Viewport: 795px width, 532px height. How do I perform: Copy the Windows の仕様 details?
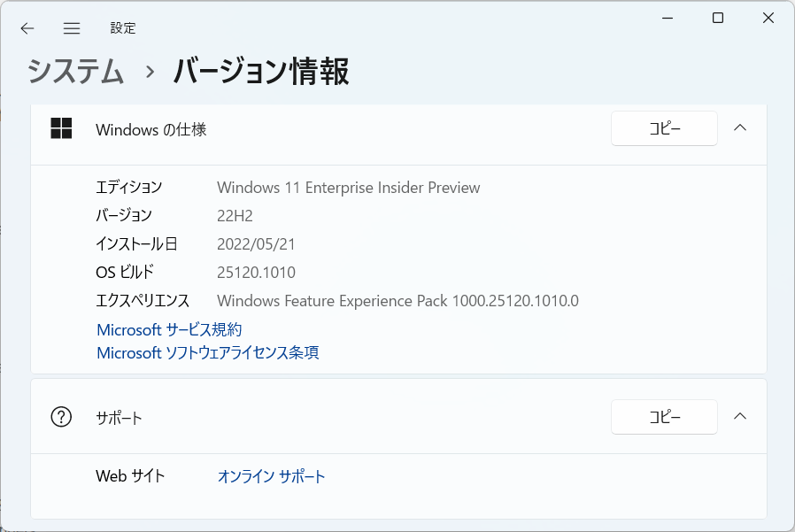pos(664,128)
